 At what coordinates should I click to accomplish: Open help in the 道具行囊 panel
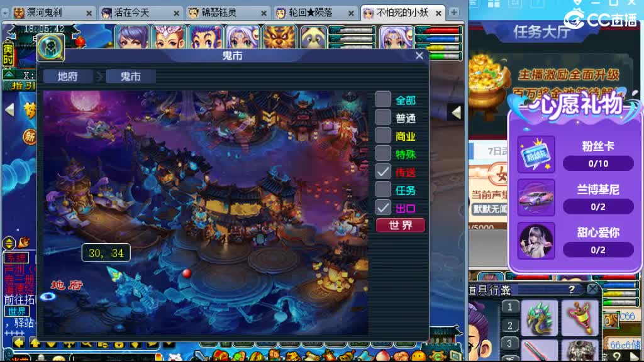[x=571, y=290]
